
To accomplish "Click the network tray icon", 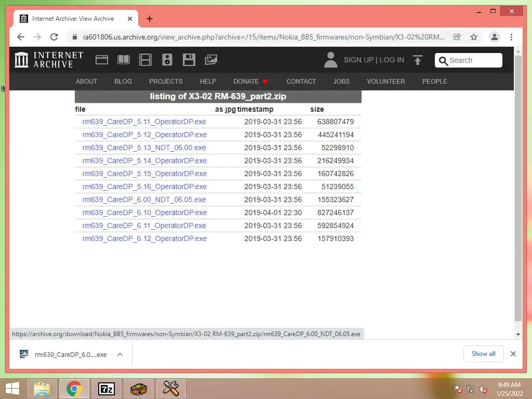I will point(471,389).
